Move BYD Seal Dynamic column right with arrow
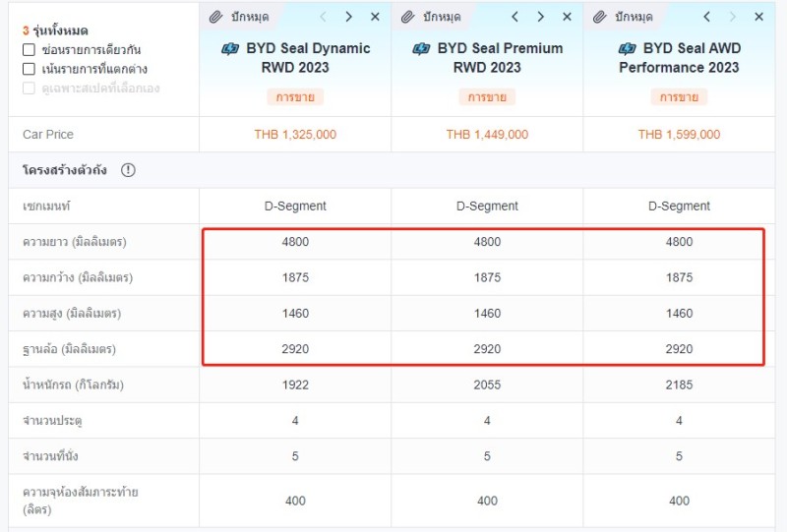This screenshot has height=532, width=787. (x=348, y=17)
